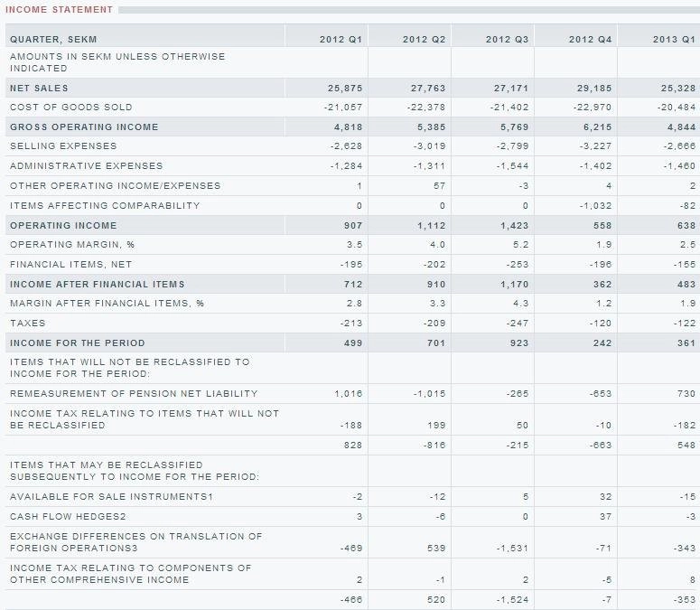700x610 pixels.
Task: Select operating margin value 5.2
Action: tap(521, 244)
